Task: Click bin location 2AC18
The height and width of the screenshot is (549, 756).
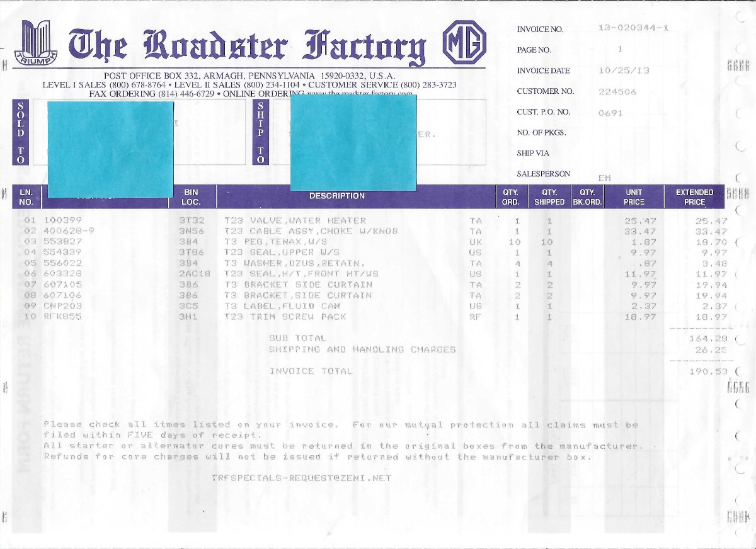Action: 195,274
